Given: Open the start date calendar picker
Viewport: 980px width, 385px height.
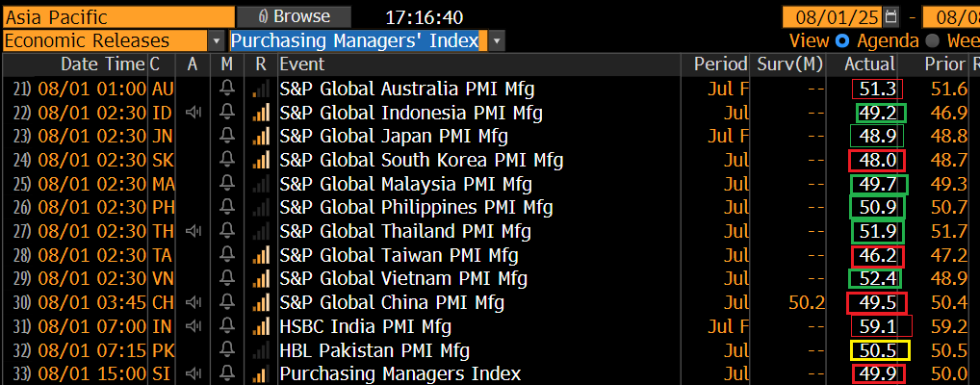Looking at the screenshot, I should [x=891, y=16].
